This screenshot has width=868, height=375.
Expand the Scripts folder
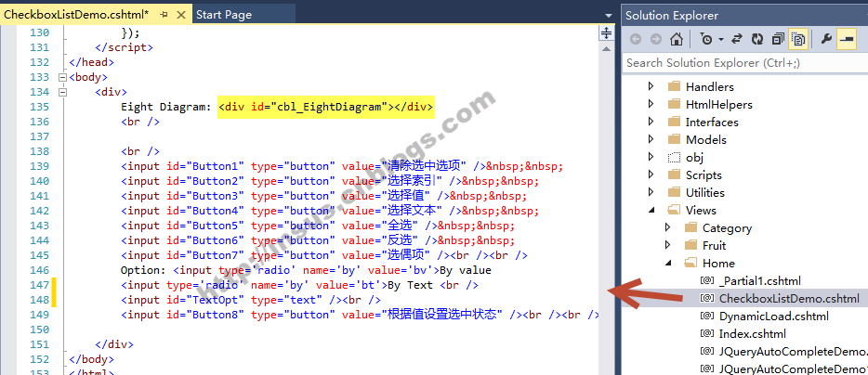tap(651, 175)
